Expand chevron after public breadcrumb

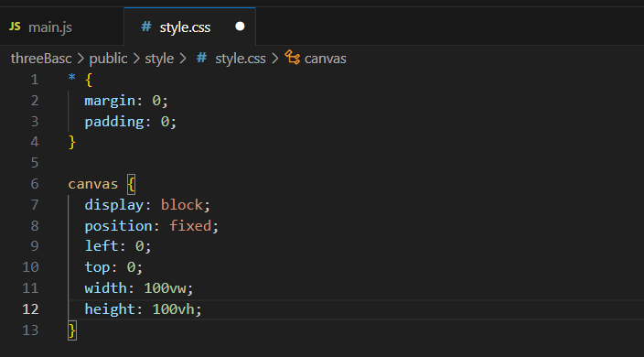(x=136, y=59)
